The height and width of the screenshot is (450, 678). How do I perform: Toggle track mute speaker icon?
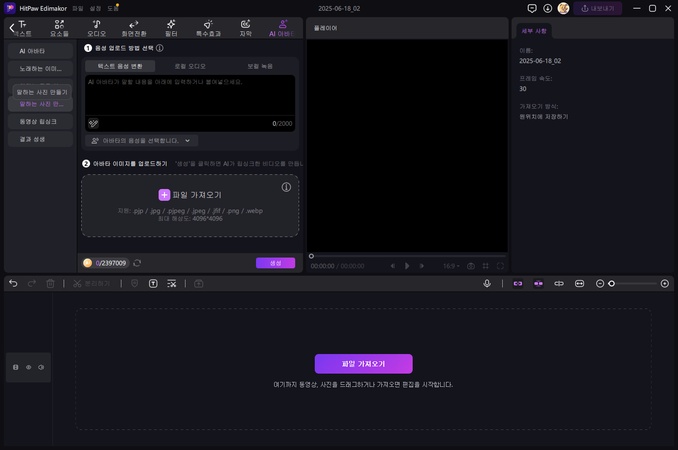coord(41,367)
